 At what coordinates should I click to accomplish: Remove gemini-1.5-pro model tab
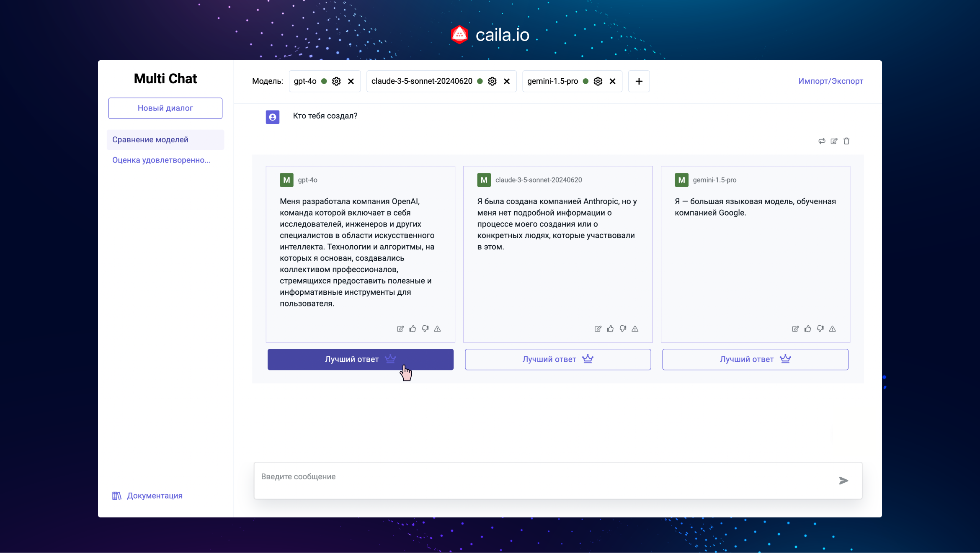pyautogui.click(x=613, y=81)
